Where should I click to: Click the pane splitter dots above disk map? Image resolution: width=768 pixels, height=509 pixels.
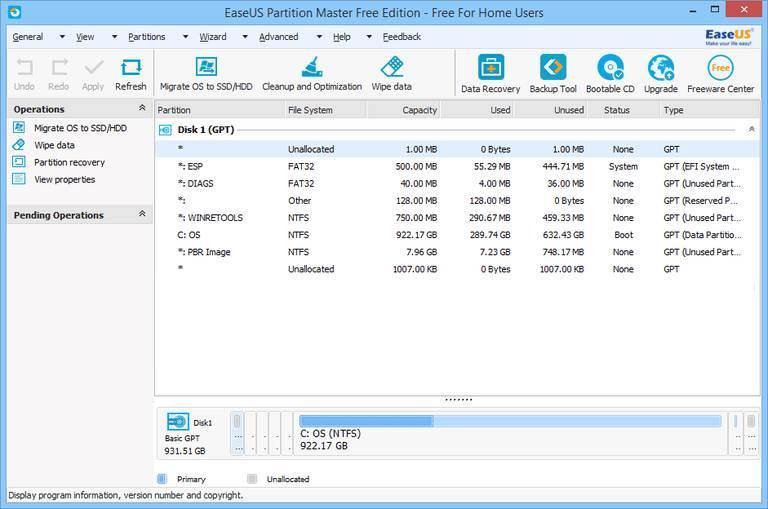[458, 400]
